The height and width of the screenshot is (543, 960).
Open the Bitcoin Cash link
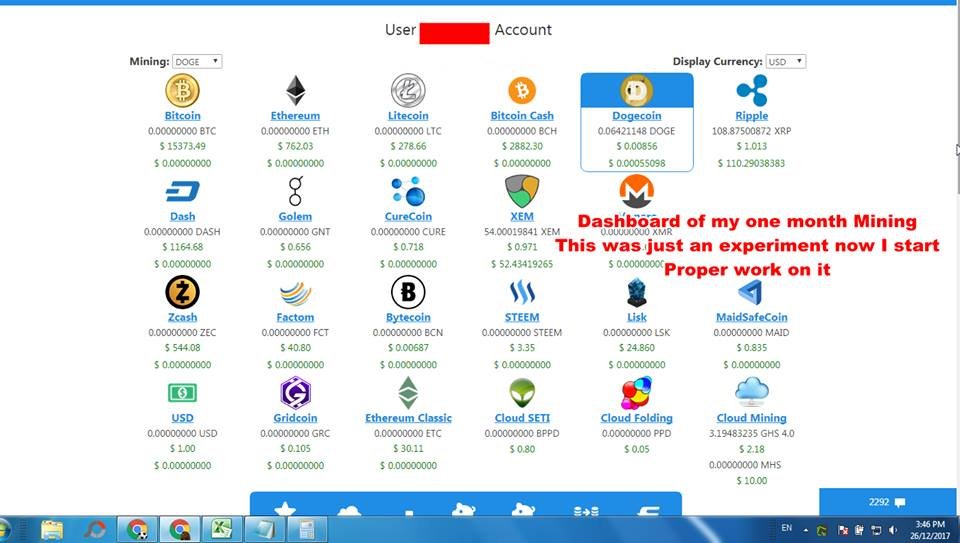pos(522,116)
